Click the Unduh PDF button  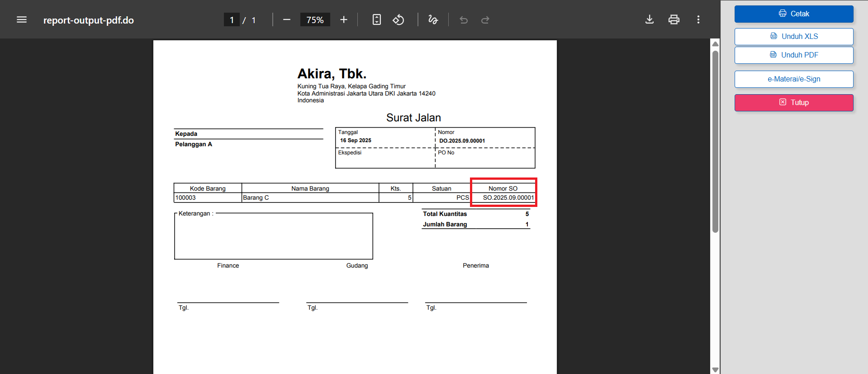coord(794,55)
